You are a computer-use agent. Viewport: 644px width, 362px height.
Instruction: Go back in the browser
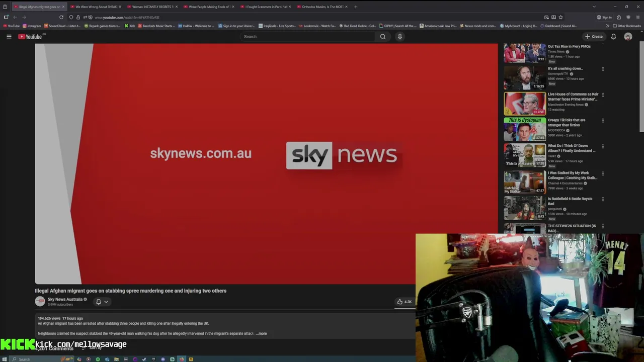click(x=15, y=17)
